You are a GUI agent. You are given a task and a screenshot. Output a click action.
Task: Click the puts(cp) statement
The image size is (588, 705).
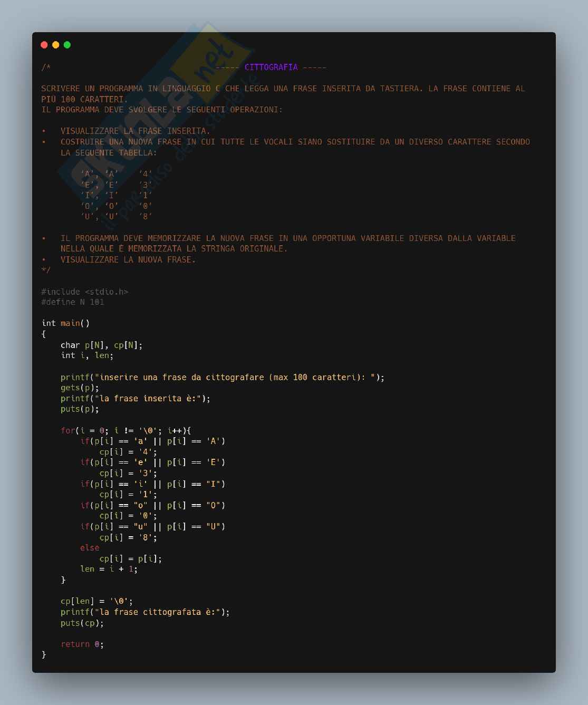tap(82, 623)
